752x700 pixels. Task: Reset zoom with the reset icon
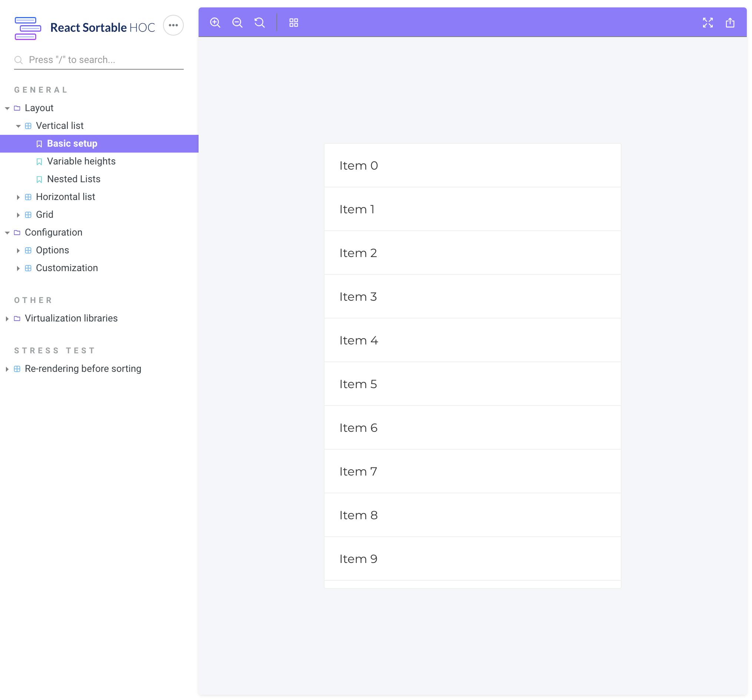(259, 23)
